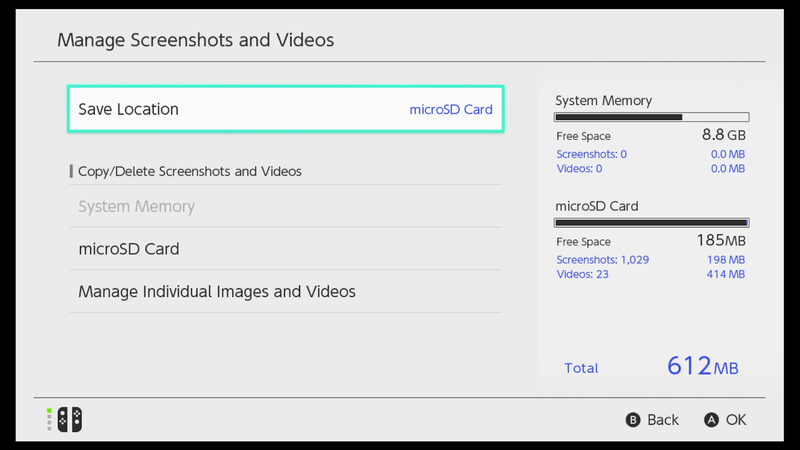Click the 8.8 GB free space value
This screenshot has width=800, height=450.
tap(723, 135)
